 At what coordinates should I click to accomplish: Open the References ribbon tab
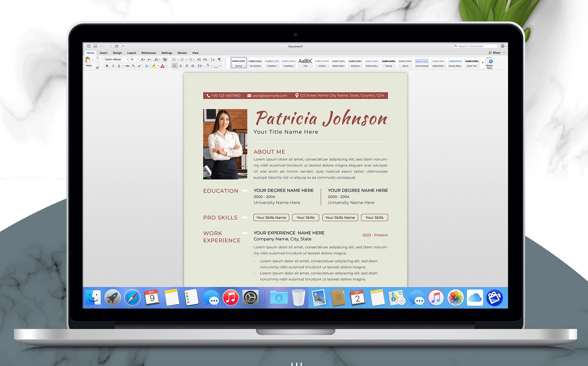click(x=148, y=53)
